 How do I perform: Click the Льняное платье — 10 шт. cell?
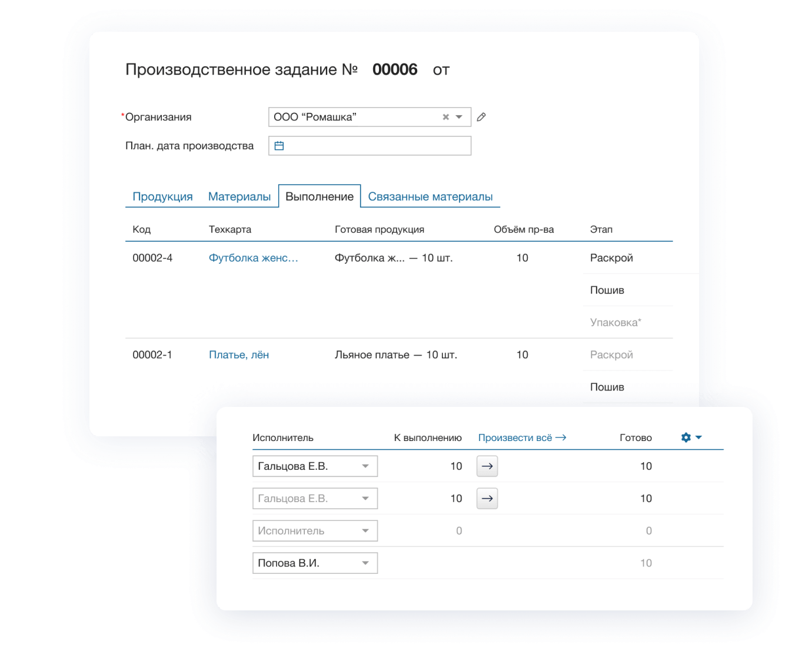pos(396,355)
